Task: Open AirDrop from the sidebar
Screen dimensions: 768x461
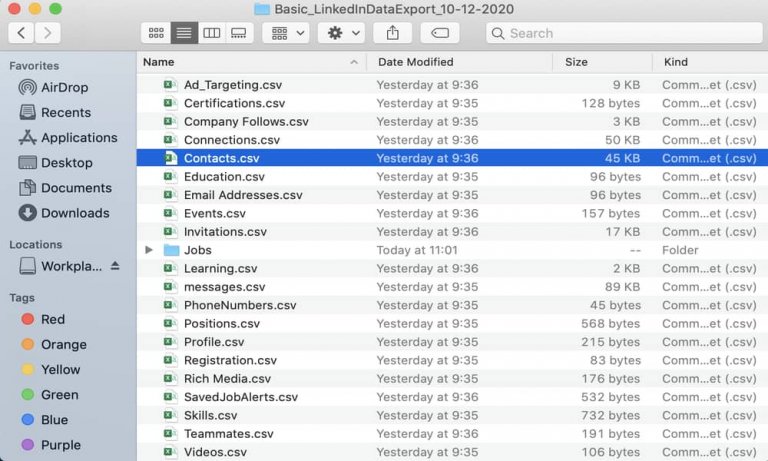Action: pyautogui.click(x=65, y=88)
